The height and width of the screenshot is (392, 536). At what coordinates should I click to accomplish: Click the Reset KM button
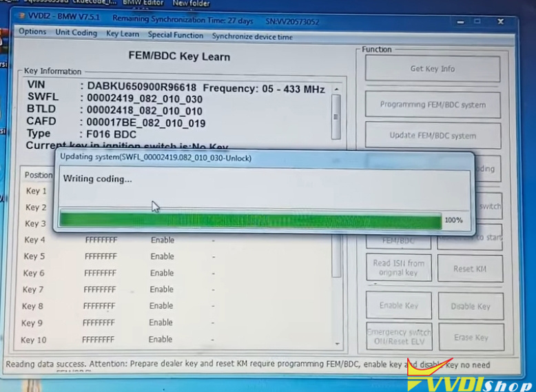click(x=470, y=269)
